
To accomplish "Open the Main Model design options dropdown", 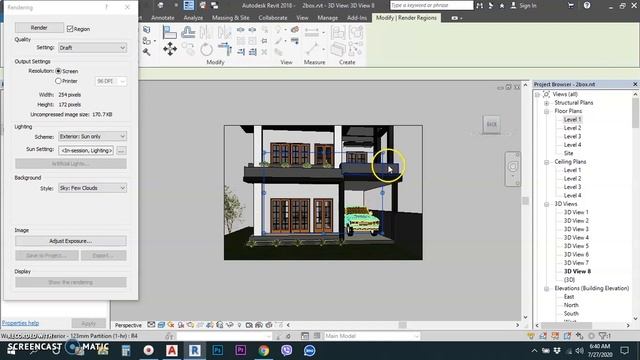I will click(x=372, y=336).
